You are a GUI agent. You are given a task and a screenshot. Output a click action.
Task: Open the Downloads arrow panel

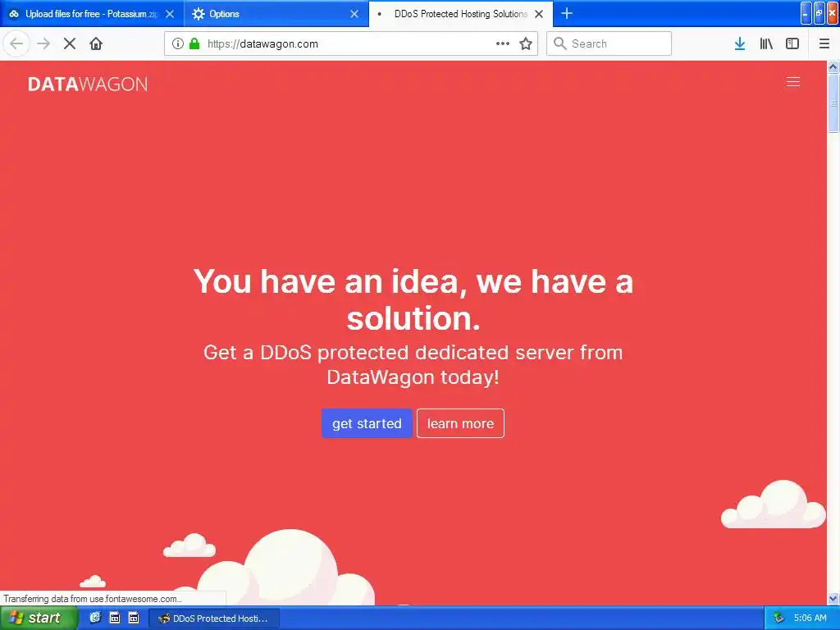[740, 44]
